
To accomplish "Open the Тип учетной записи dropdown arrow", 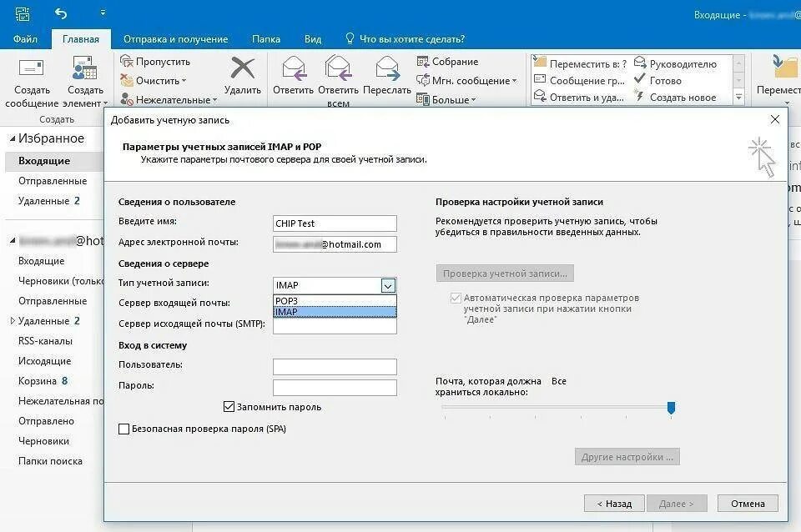I will [388, 285].
